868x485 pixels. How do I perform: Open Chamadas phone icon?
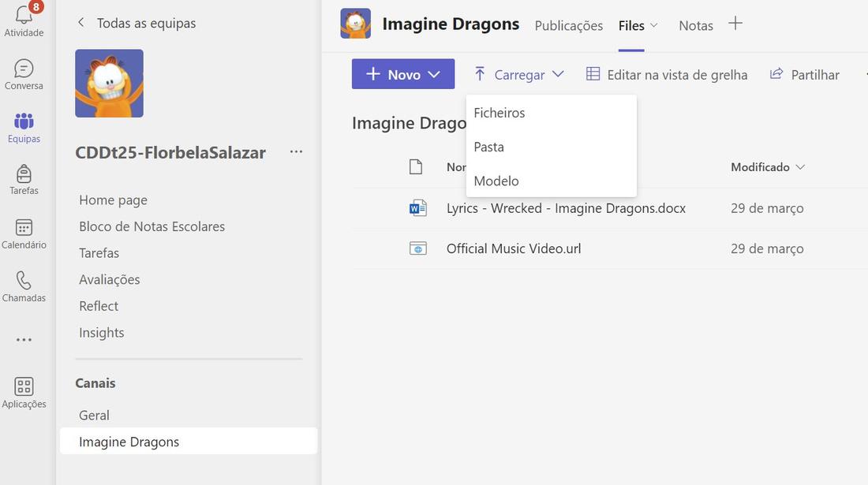24,281
